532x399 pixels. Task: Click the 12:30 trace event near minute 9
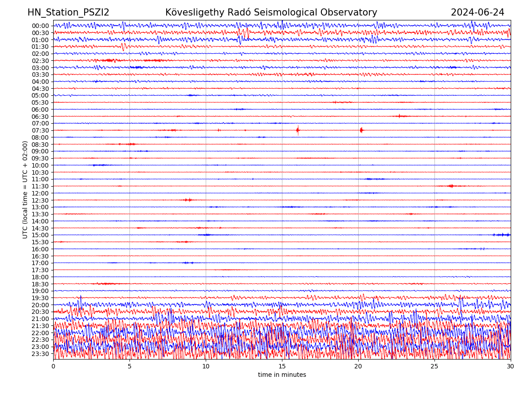point(188,200)
